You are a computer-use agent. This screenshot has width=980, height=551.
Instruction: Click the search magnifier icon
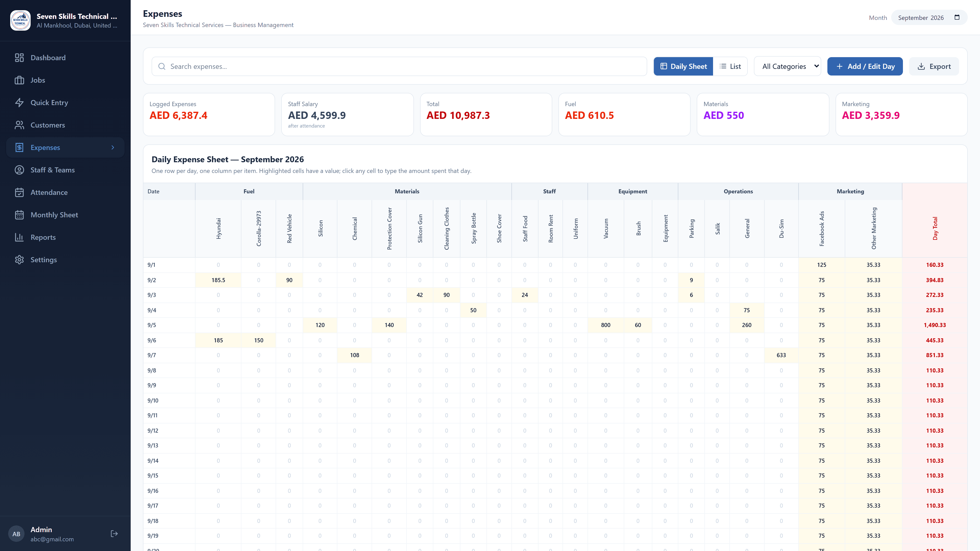tap(162, 67)
